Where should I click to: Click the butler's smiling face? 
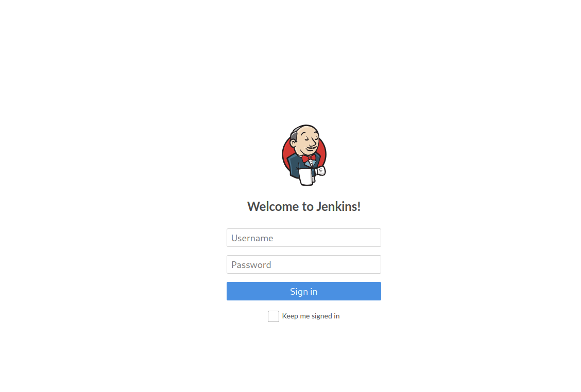309,140
